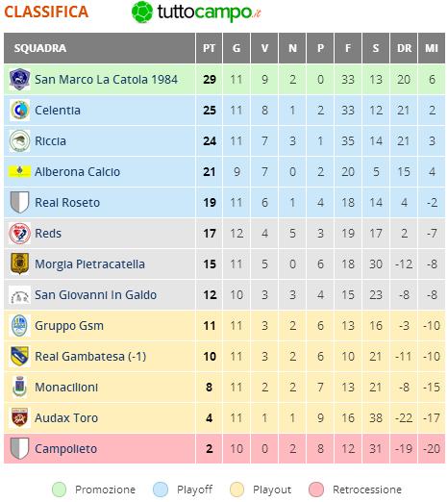Open the tuttocampo.it logo link
The height and width of the screenshot is (502, 448).
(x=196, y=13)
